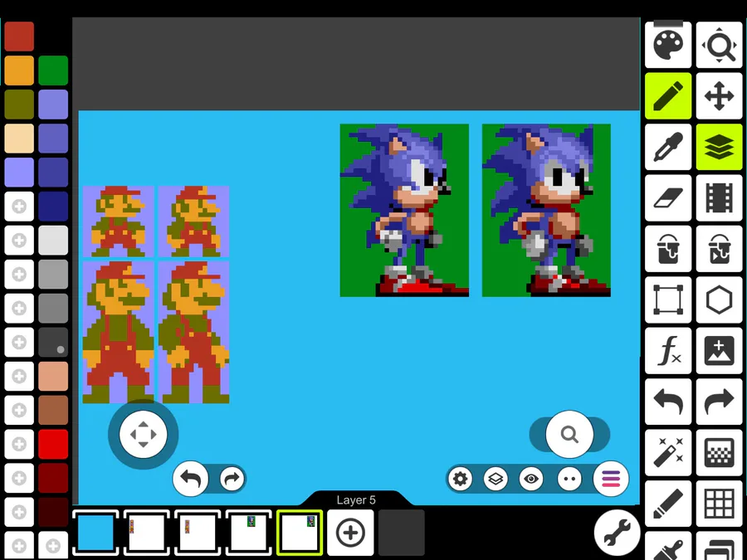Click the floating redo button on canvas
The image size is (747, 560).
click(232, 479)
